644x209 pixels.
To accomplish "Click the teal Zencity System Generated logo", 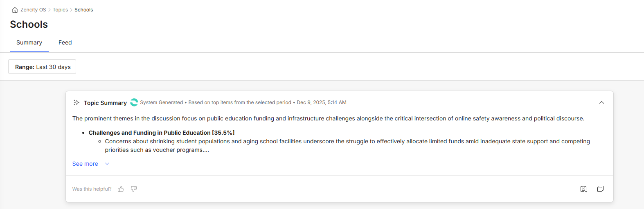I will 134,102.
